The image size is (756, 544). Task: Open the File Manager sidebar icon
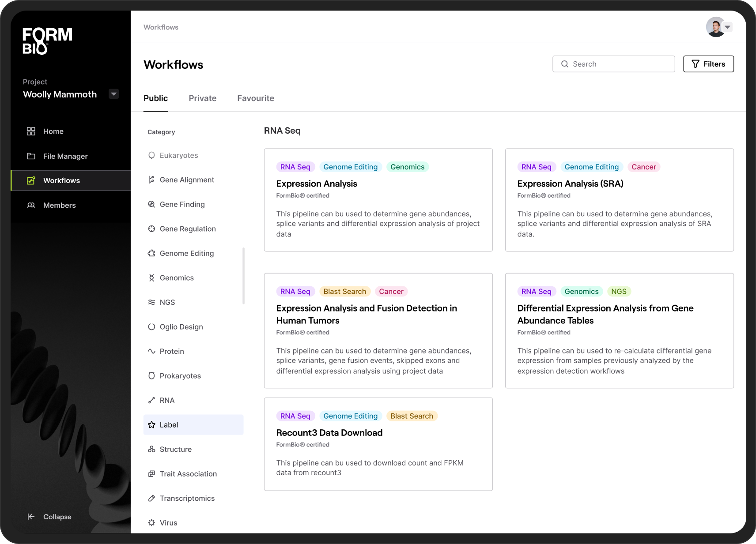pos(31,156)
